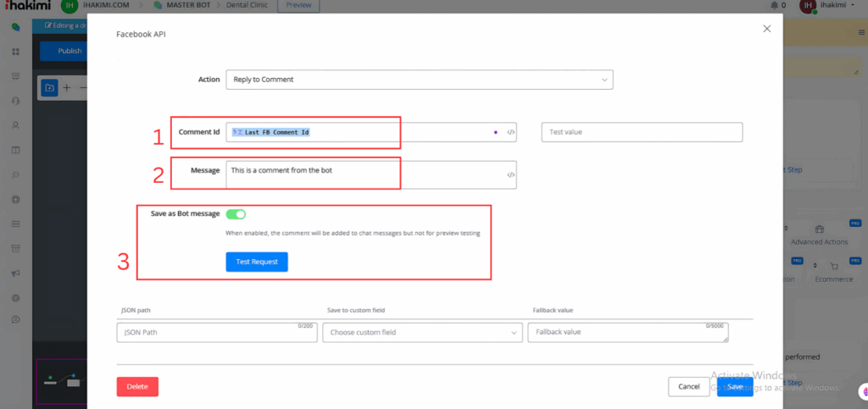Click the megaphone broadcast icon in sidebar
The height and width of the screenshot is (409, 868).
[x=15, y=274]
